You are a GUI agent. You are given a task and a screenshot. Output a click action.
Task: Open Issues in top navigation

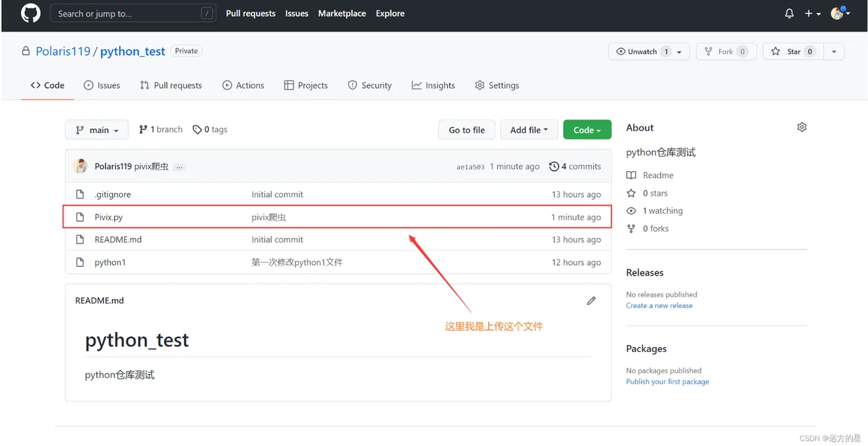coord(296,13)
